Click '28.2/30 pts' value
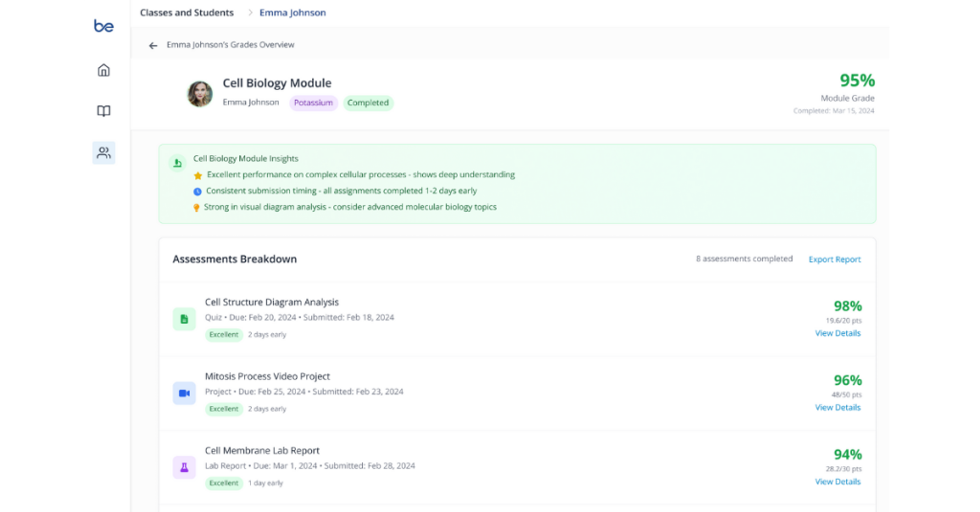Screen dimensions: 980x512 (x=843, y=469)
